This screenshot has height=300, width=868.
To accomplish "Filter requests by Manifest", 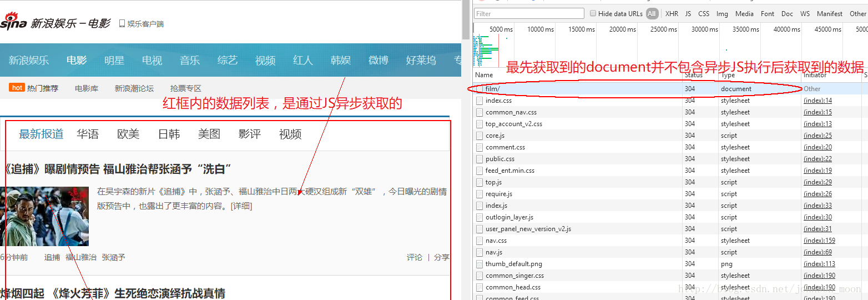I will point(829,13).
